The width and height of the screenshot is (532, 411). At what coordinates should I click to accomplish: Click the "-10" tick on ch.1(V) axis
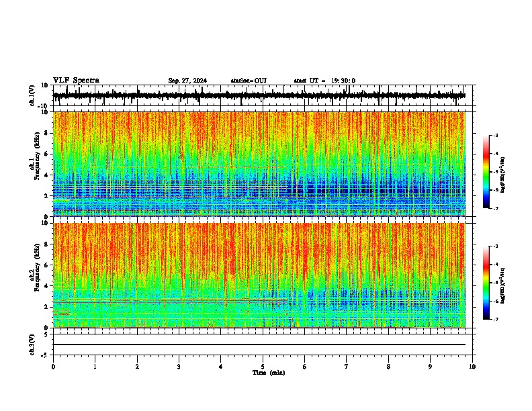[x=44, y=106]
